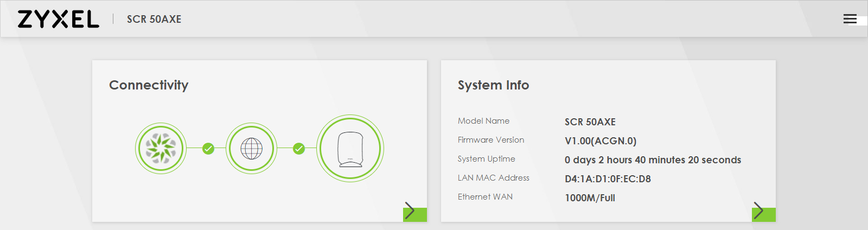Expand the System Info card arrow
Screen dimensions: 868x230
[x=763, y=212]
